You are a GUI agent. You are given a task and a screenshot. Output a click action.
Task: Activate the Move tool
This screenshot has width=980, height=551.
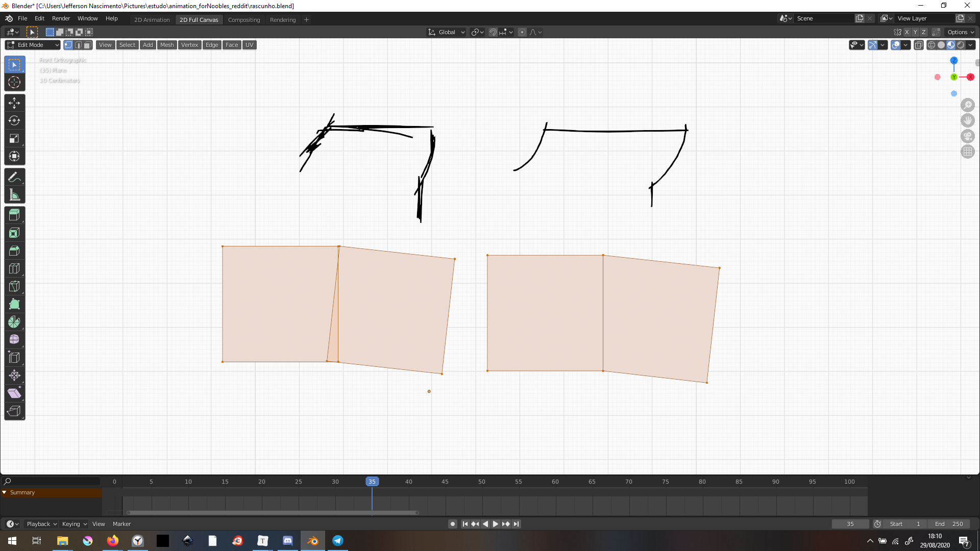click(14, 103)
